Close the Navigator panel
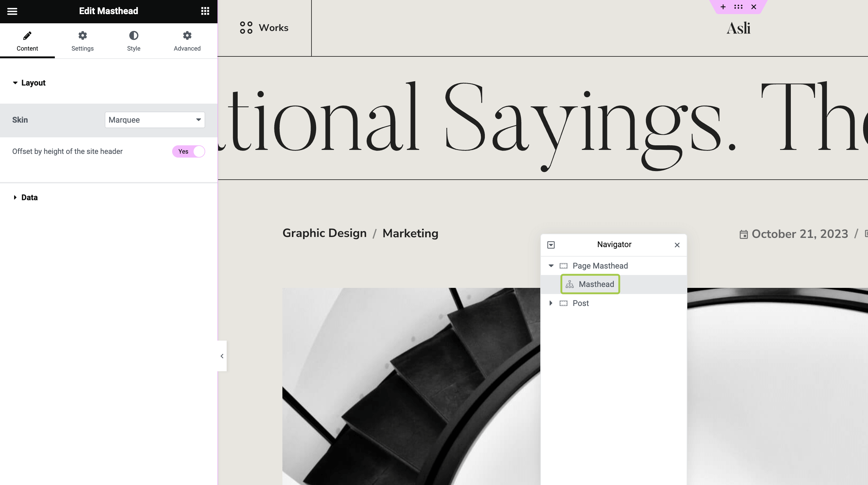 pos(677,245)
